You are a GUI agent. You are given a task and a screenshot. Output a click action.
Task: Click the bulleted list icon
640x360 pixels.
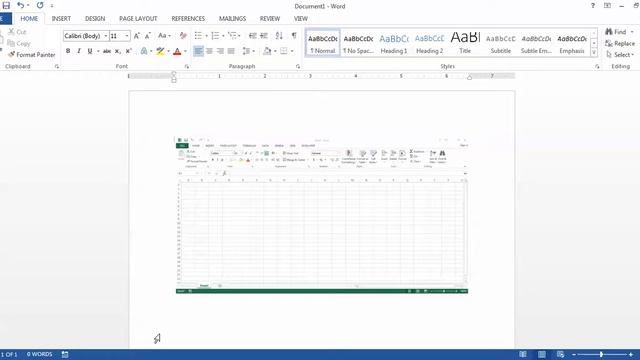tap(198, 36)
